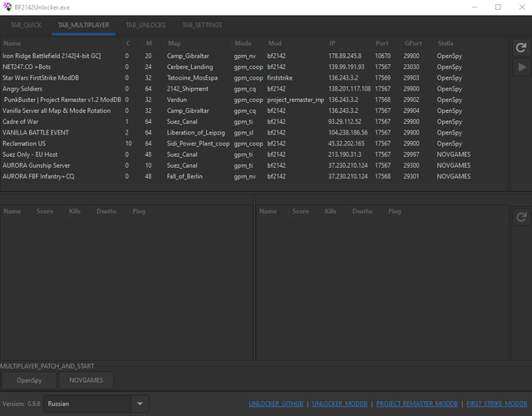This screenshot has width=532, height=416.
Task: Select the Cadre of War server
Action: tap(254, 121)
